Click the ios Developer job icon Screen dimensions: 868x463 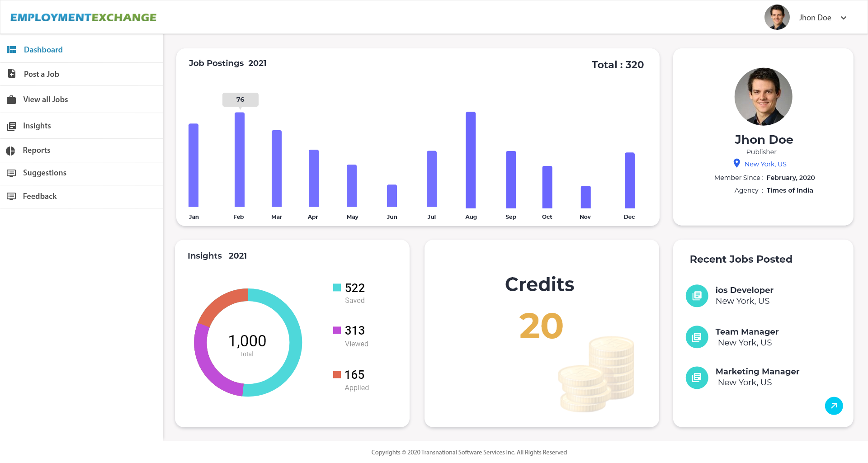pos(697,295)
